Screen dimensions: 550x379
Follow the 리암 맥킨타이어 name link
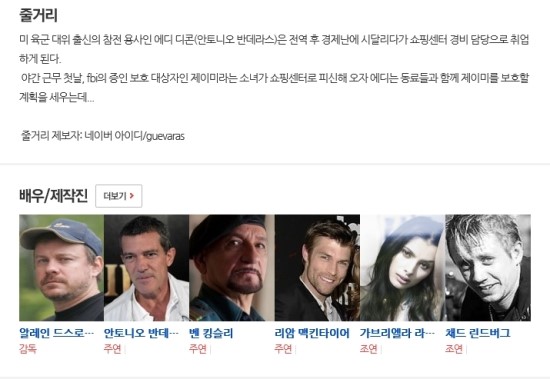(312, 333)
